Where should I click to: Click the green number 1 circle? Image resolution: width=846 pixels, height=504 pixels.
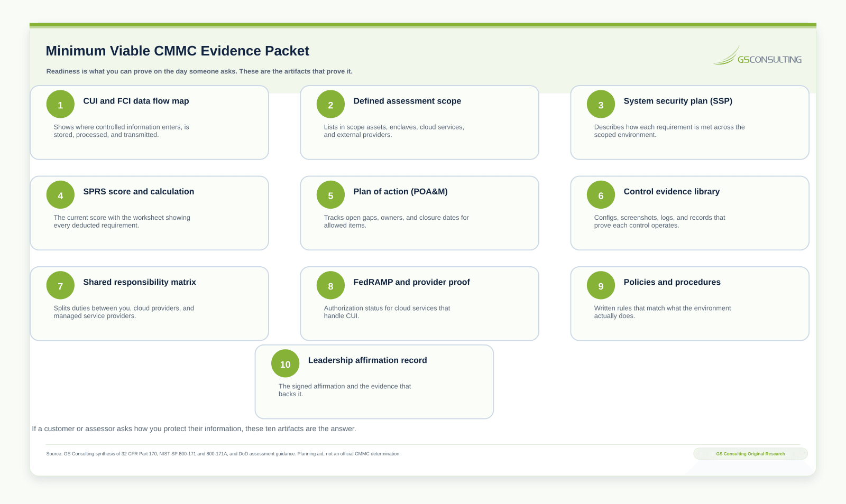[x=60, y=105]
